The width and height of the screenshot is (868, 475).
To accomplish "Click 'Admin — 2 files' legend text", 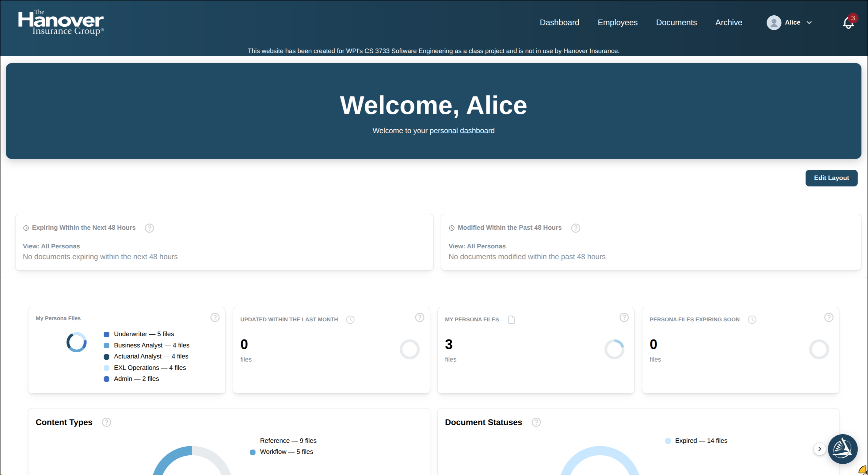I will click(x=136, y=379).
